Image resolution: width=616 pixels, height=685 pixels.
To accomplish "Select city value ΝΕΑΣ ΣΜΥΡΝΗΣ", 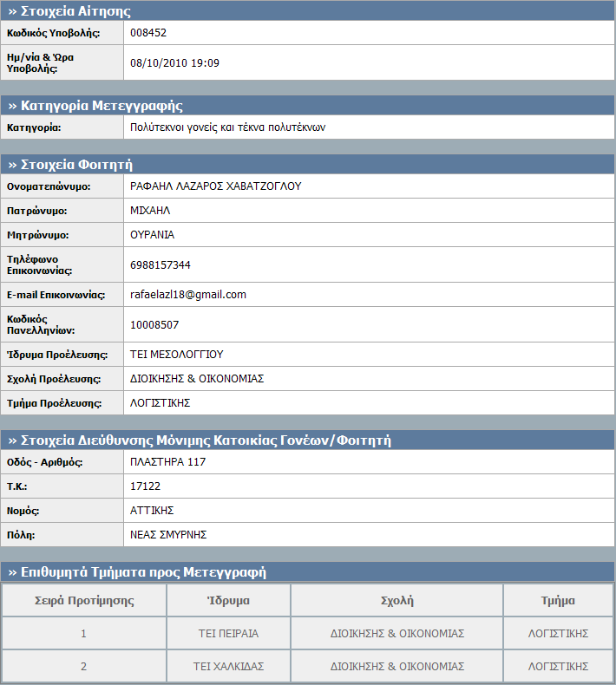I will [x=168, y=535].
